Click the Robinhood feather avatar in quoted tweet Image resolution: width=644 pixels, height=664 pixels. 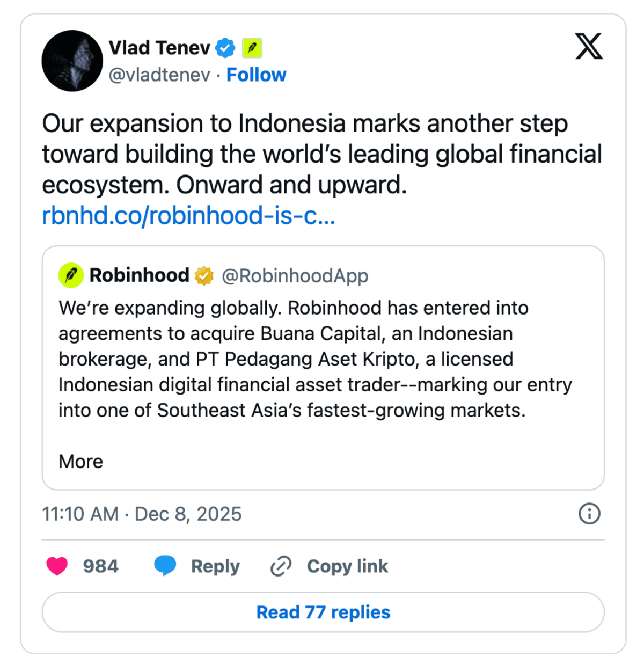tap(70, 275)
